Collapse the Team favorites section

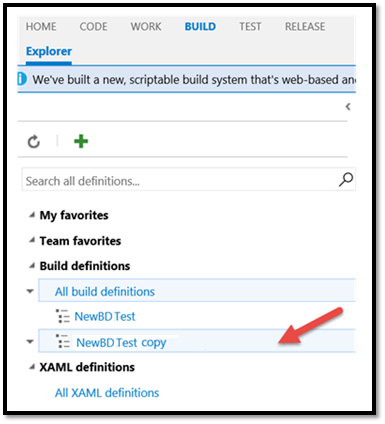point(32,240)
